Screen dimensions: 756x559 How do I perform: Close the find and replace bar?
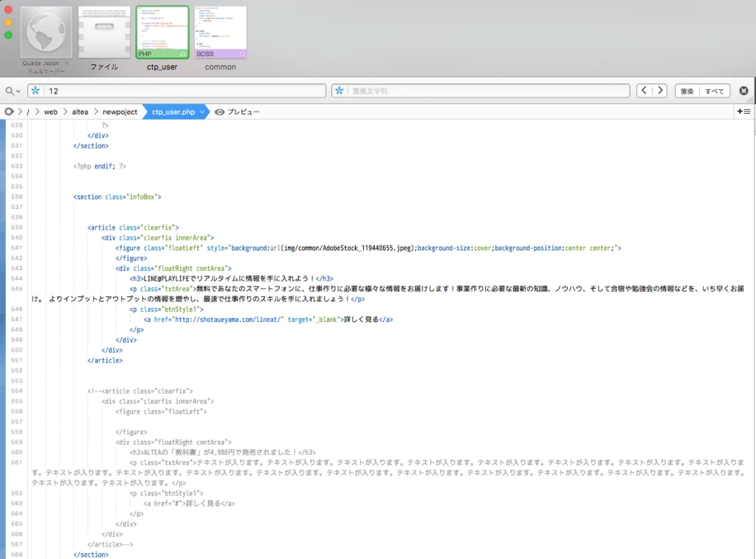coord(744,91)
